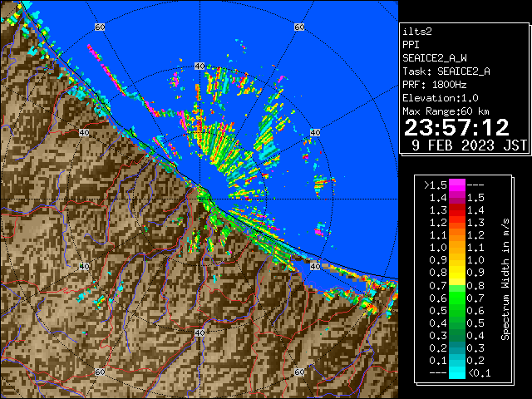Click the 'Elevation:1.0' text
The image size is (532, 399).
pos(441,98)
